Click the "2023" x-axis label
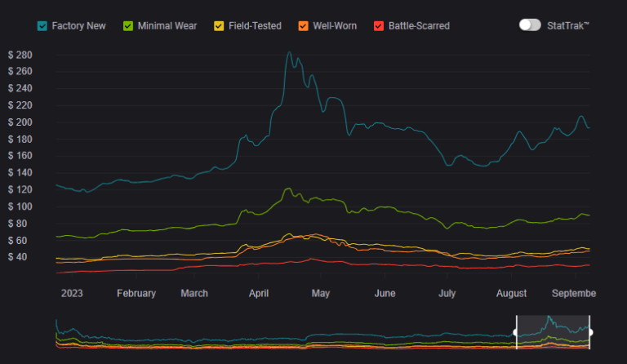The width and height of the screenshot is (627, 364). pos(72,294)
